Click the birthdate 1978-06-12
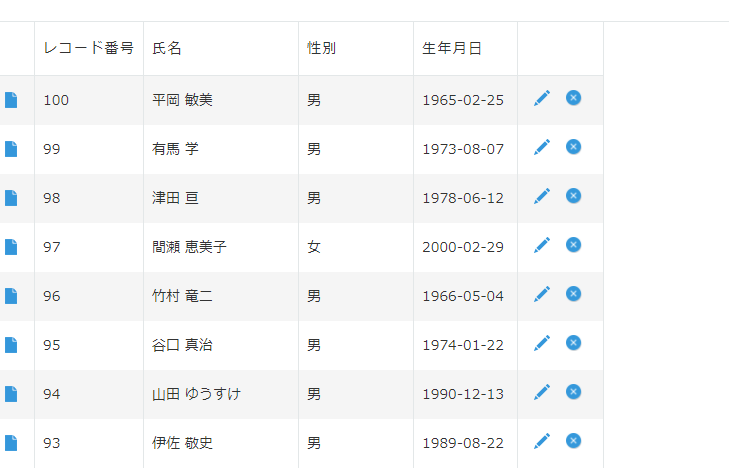 463,198
